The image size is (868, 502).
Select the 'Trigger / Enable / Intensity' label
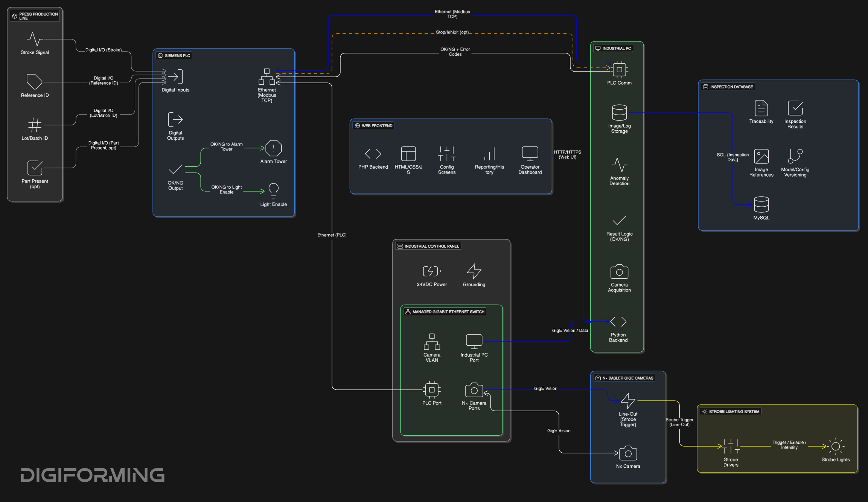789,445
